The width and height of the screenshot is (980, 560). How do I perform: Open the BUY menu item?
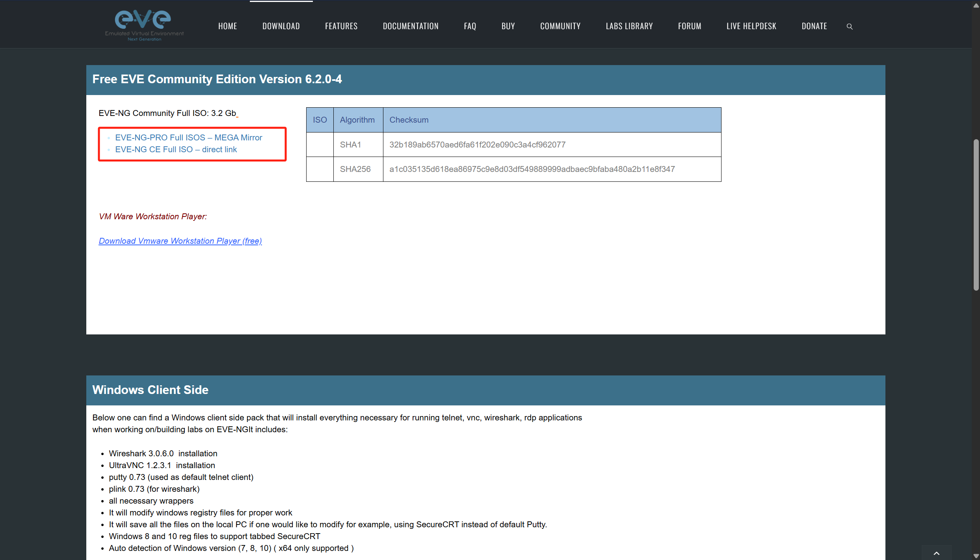tap(508, 26)
